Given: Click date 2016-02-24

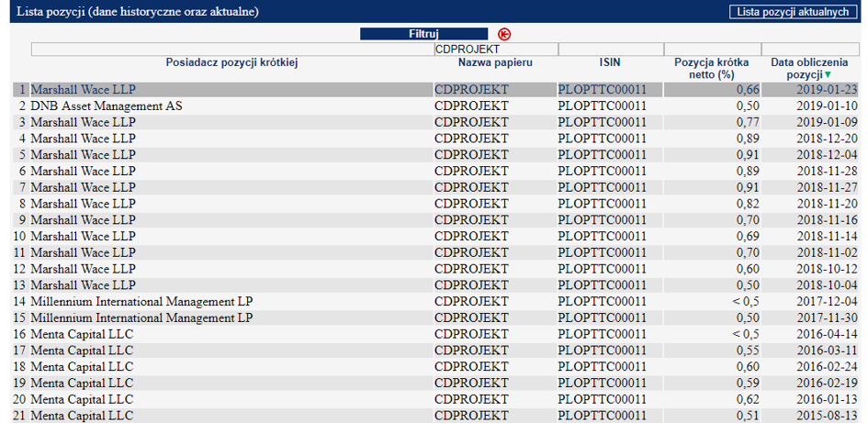Looking at the screenshot, I should 827,367.
